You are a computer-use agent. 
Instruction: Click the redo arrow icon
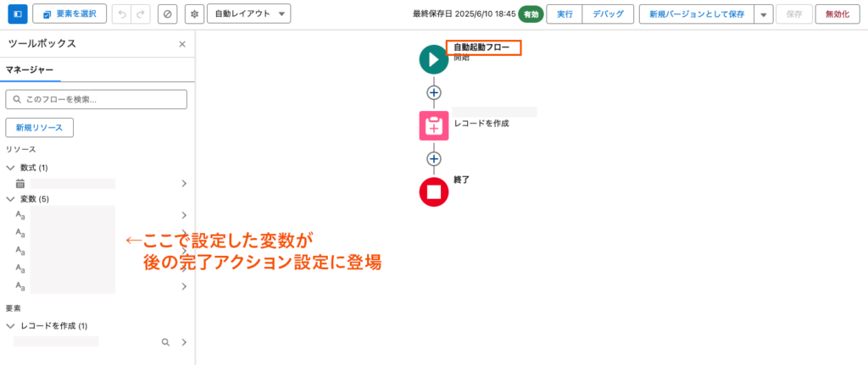(x=141, y=14)
